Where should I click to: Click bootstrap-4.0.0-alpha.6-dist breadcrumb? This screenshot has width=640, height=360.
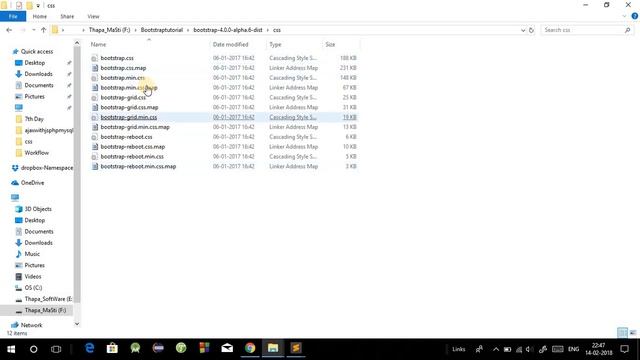click(x=228, y=30)
